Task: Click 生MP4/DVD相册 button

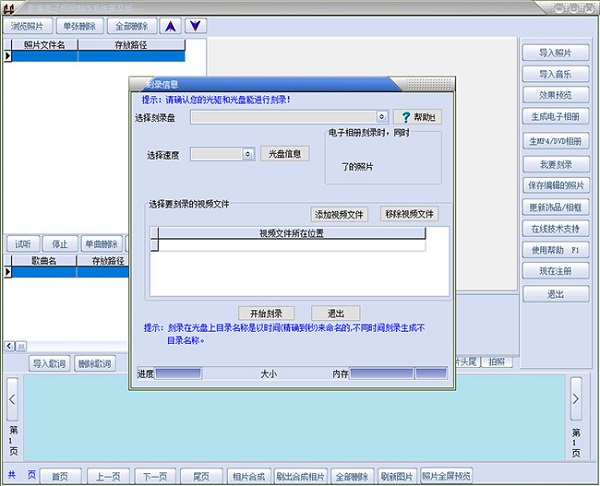Action: click(x=556, y=141)
